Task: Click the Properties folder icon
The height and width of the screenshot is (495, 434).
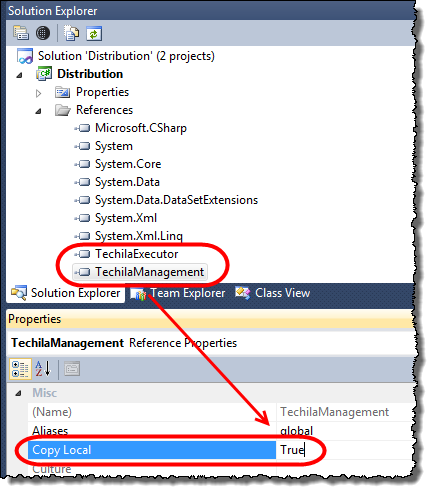Action: click(63, 92)
